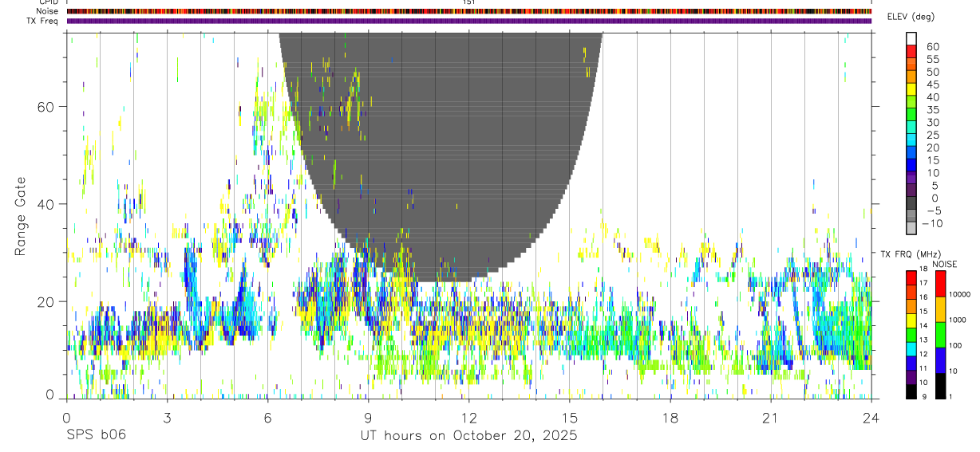Click the TX FRQ legend value 14
This screenshot has width=980, height=452.
(x=924, y=325)
